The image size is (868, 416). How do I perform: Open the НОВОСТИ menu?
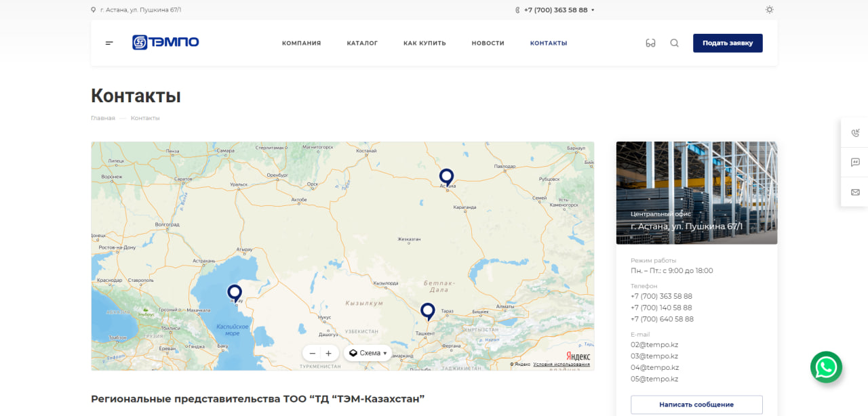click(x=488, y=43)
